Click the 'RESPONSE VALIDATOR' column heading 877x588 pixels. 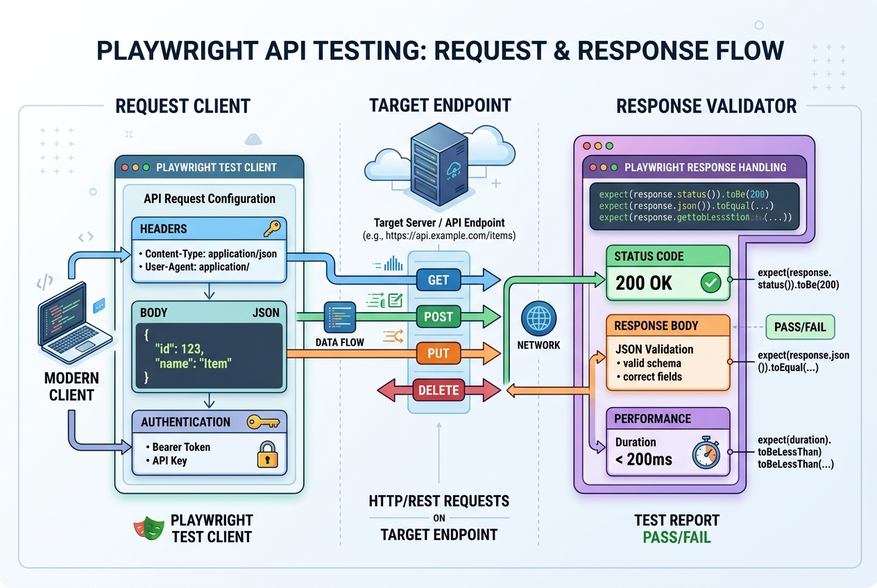pos(706,106)
